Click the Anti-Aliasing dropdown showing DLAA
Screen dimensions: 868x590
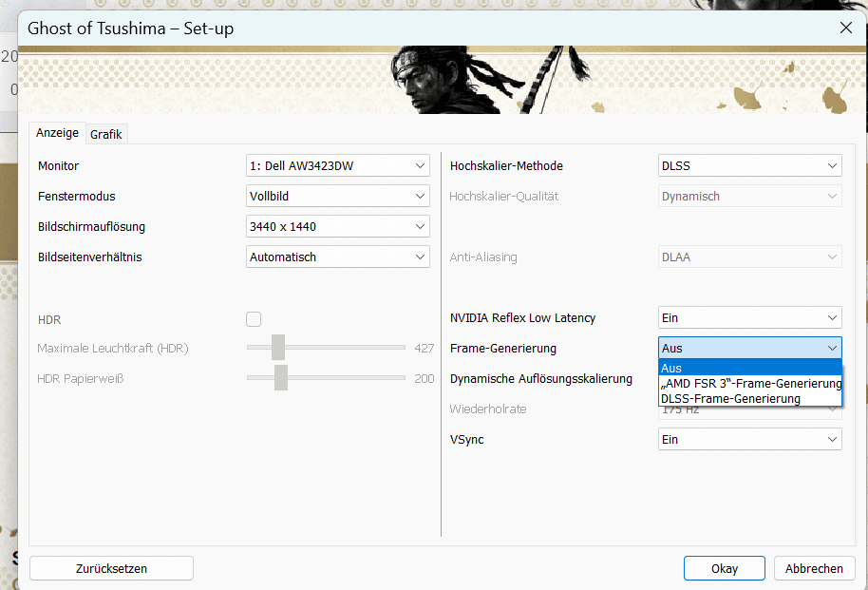tap(750, 257)
